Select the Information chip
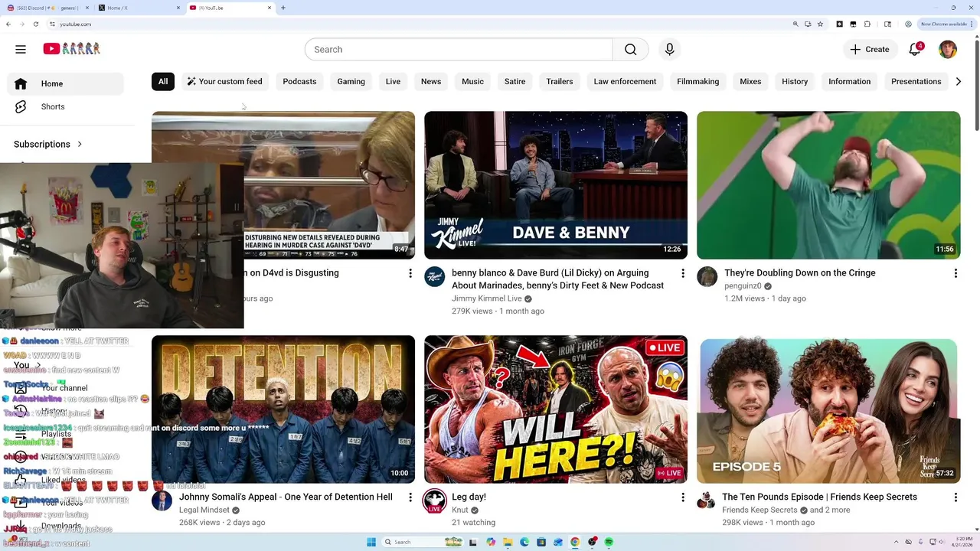The image size is (980, 551). (849, 81)
